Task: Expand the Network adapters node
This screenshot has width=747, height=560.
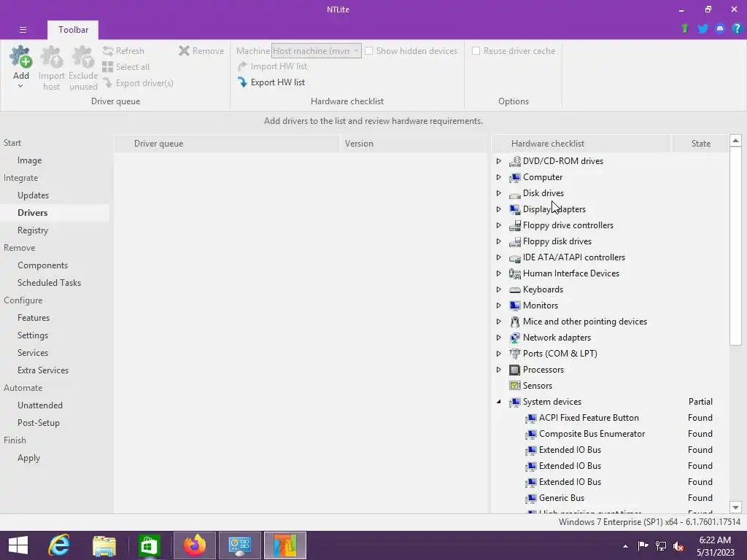Action: pos(498,338)
